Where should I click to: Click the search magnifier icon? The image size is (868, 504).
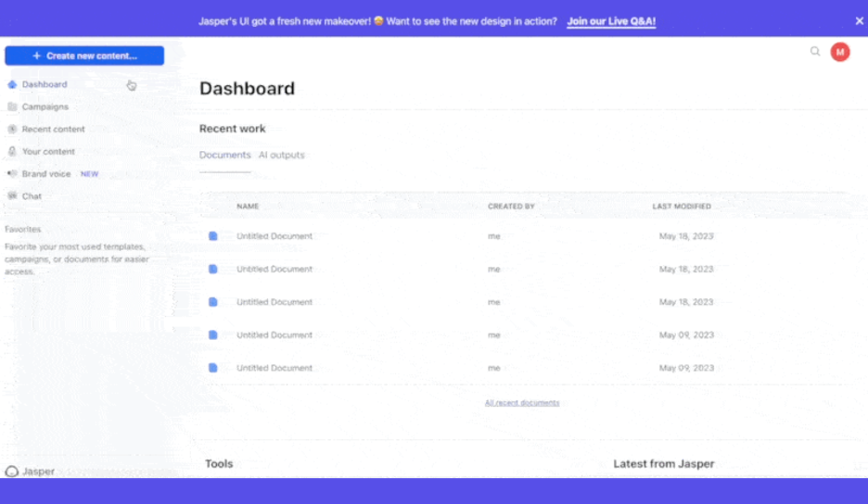815,52
